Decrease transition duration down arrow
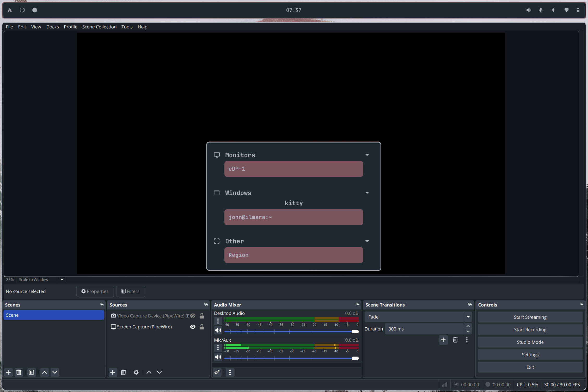This screenshot has width=588, height=392. coord(468,332)
